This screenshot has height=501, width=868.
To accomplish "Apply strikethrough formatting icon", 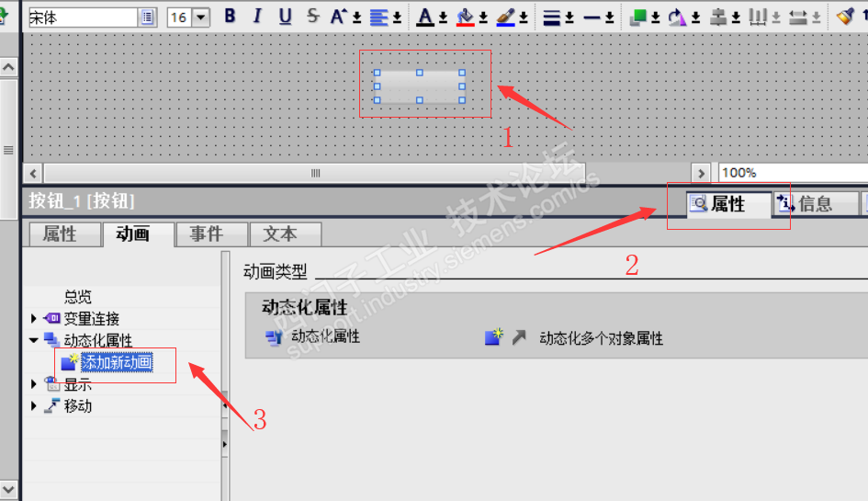I will tap(313, 16).
